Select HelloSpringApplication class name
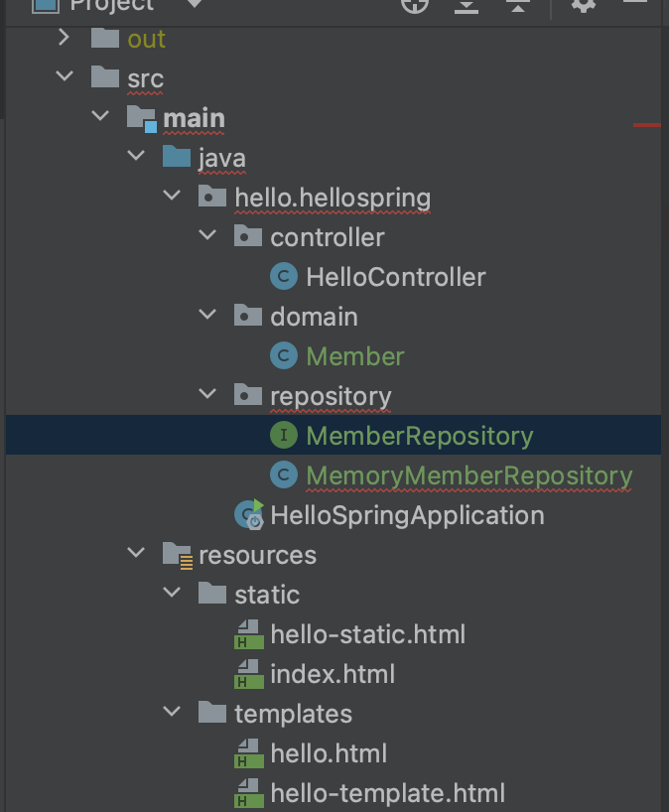Viewport: 669px width, 812px height. tap(408, 516)
